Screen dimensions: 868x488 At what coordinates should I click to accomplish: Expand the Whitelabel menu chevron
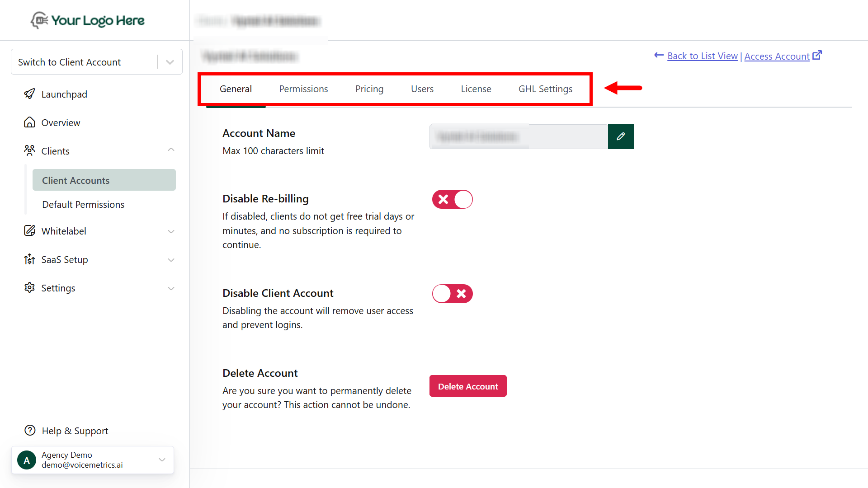click(171, 231)
